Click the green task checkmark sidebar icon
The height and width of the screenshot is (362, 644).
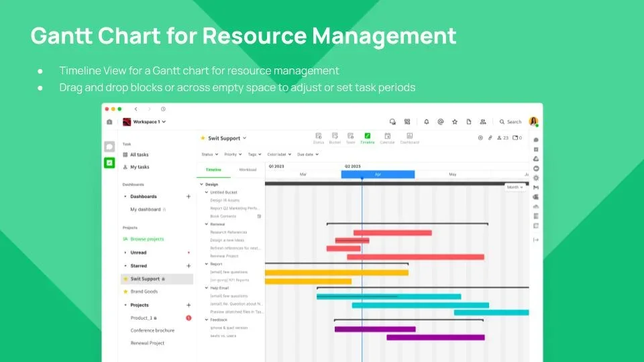[109, 162]
